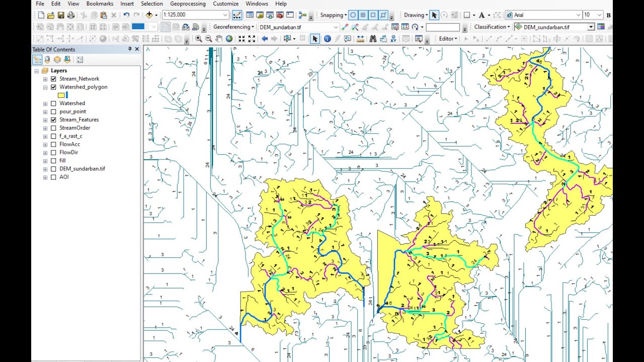644x362 pixels.
Task: Open the Georeferencing dropdown menu
Action: (234, 27)
